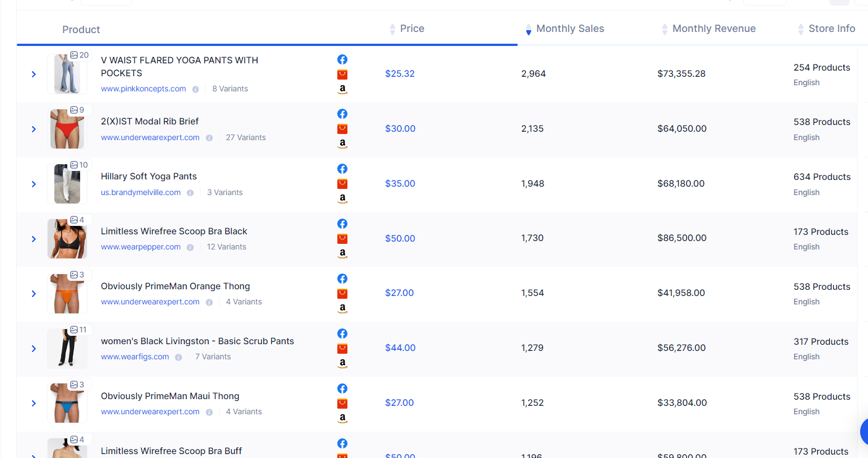Select the Amazon icon in the Black Livingston Scrub Pants row
This screenshot has height=458, width=868.
click(342, 363)
